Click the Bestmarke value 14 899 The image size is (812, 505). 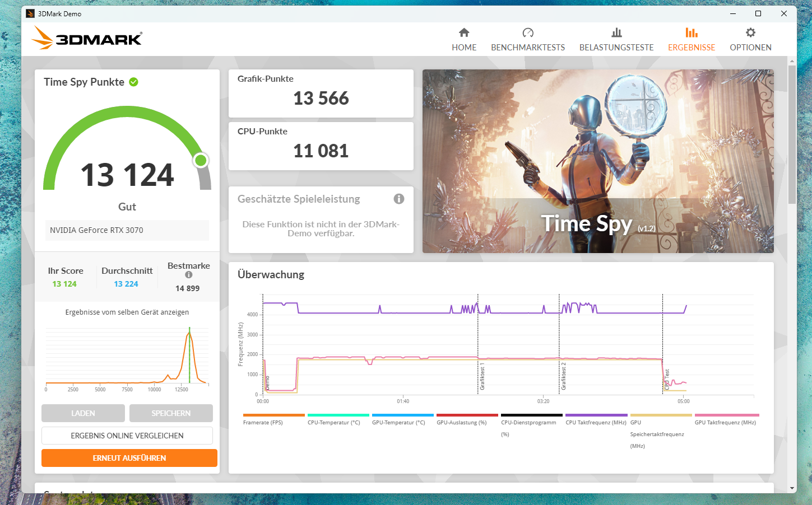tap(187, 288)
